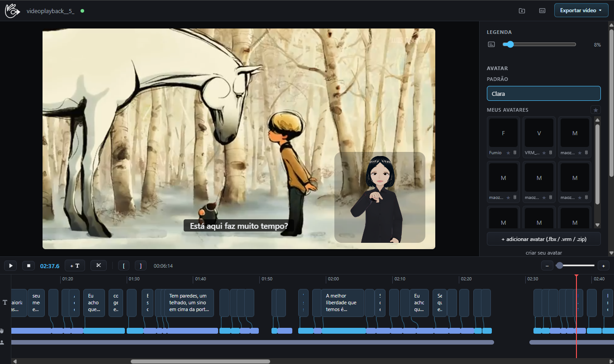Click the 01:50 mark on time ruler
This screenshot has width=614, height=364.
point(267,279)
